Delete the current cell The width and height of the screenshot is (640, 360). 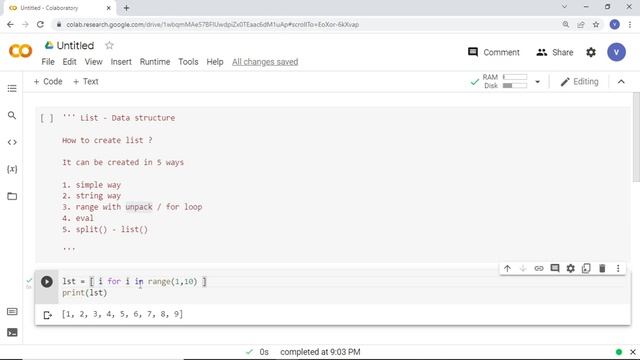coord(602,268)
